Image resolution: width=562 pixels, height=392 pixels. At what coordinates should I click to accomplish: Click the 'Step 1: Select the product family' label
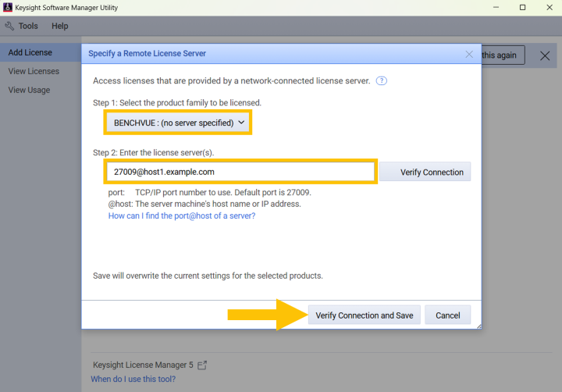tap(177, 102)
